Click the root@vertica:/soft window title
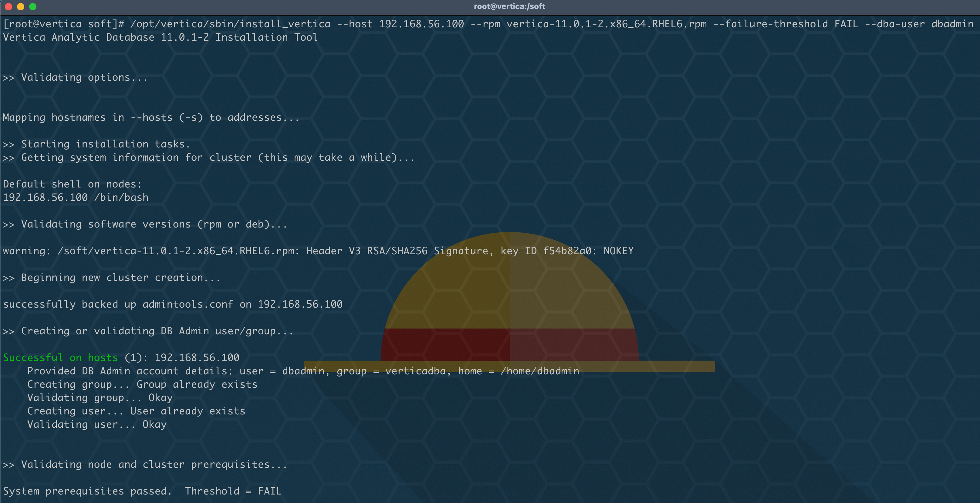 coord(509,6)
